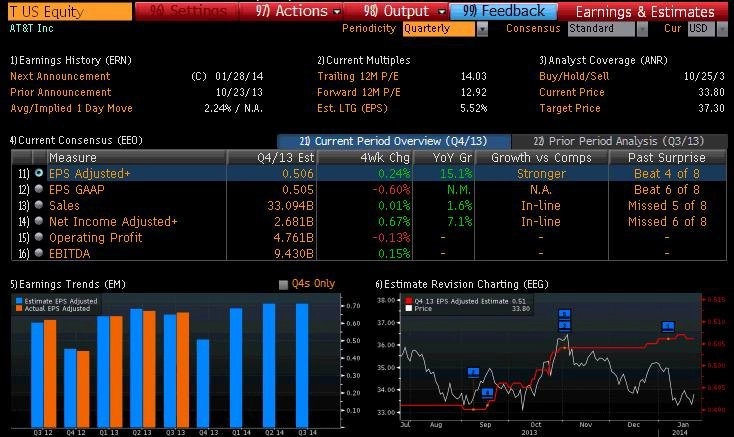734x437 pixels.
Task: Click the Target Price value 37.30
Action: pyautogui.click(x=711, y=108)
